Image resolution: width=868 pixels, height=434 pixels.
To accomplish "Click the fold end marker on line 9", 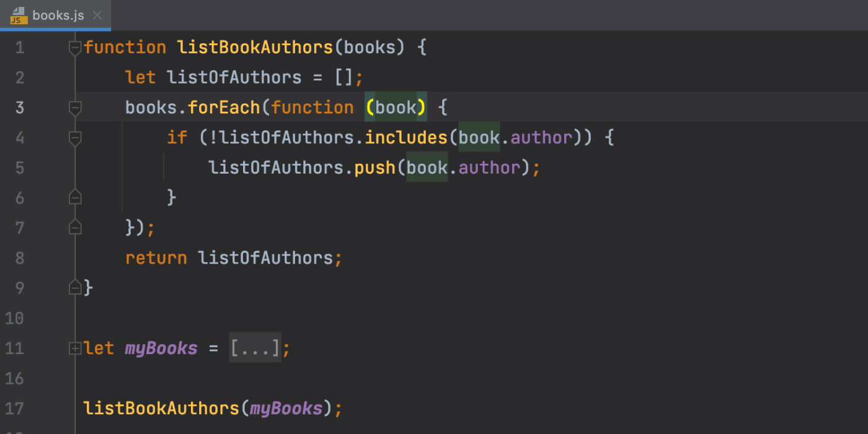I will (x=75, y=288).
